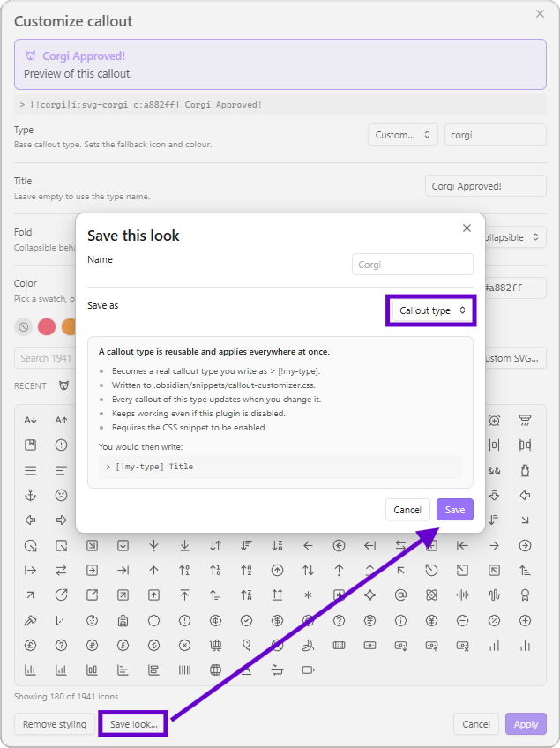Pick the angry face icon
560x748 pixels.
point(61,495)
